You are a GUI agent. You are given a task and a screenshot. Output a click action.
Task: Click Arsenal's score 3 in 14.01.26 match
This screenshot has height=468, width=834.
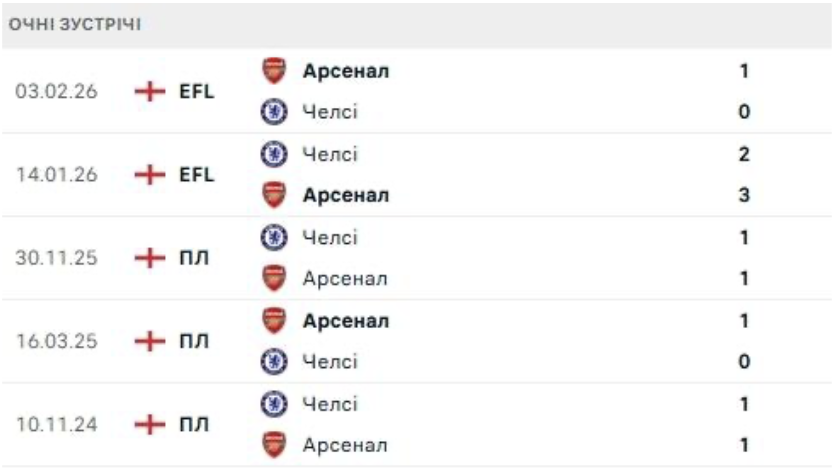[x=744, y=195]
